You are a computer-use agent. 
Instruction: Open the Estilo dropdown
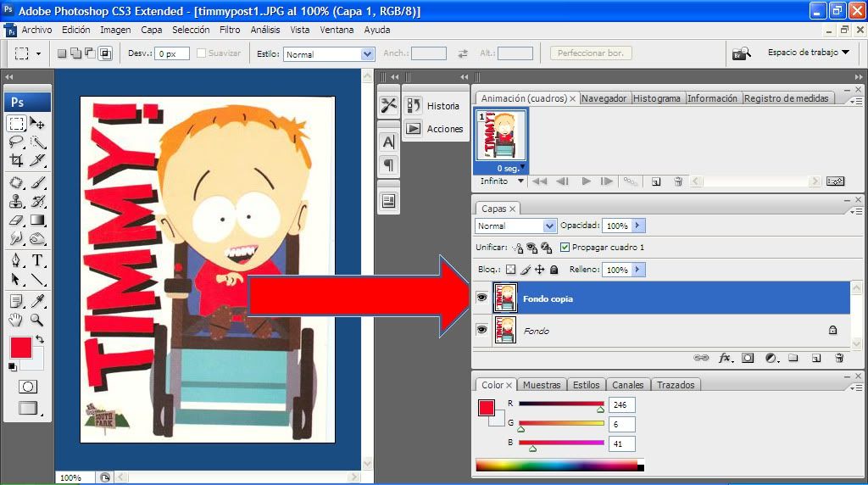367,54
